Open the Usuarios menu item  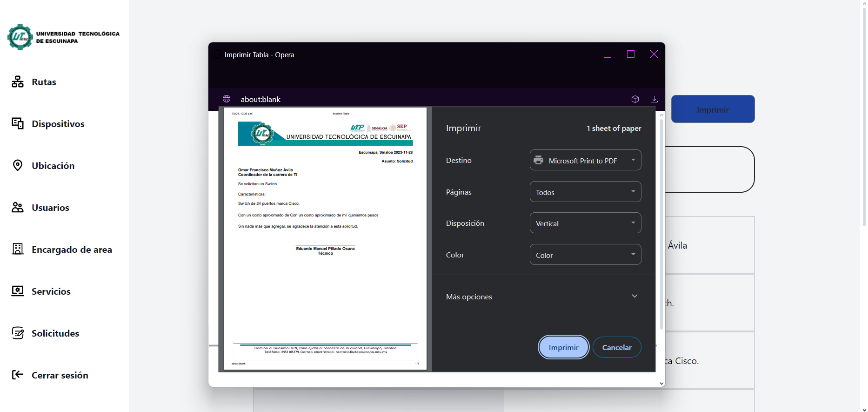[x=50, y=208]
